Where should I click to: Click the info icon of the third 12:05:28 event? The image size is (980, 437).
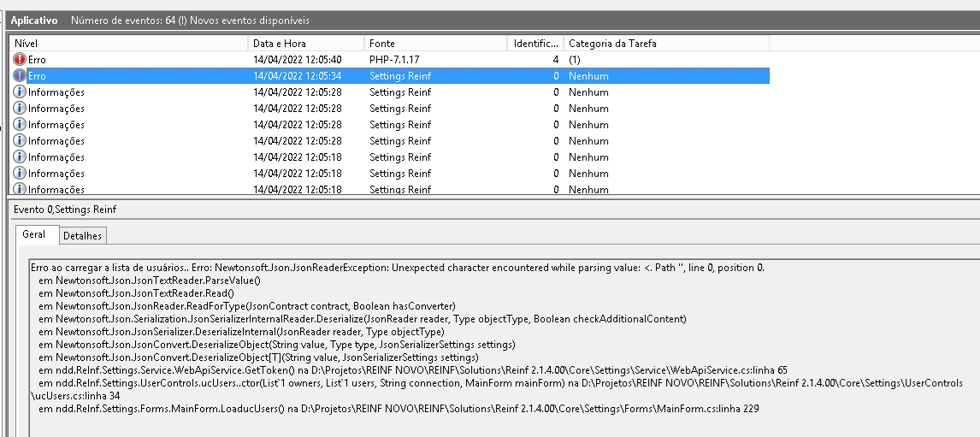(x=20, y=125)
